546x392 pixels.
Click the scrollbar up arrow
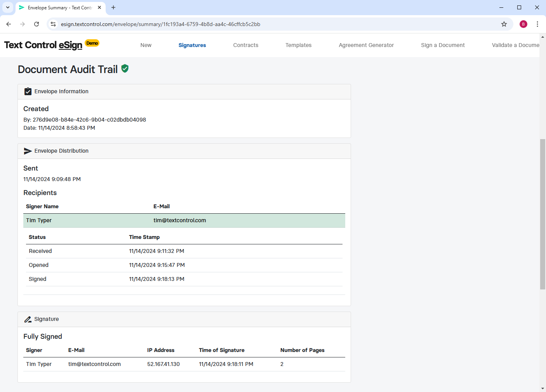[543, 37]
